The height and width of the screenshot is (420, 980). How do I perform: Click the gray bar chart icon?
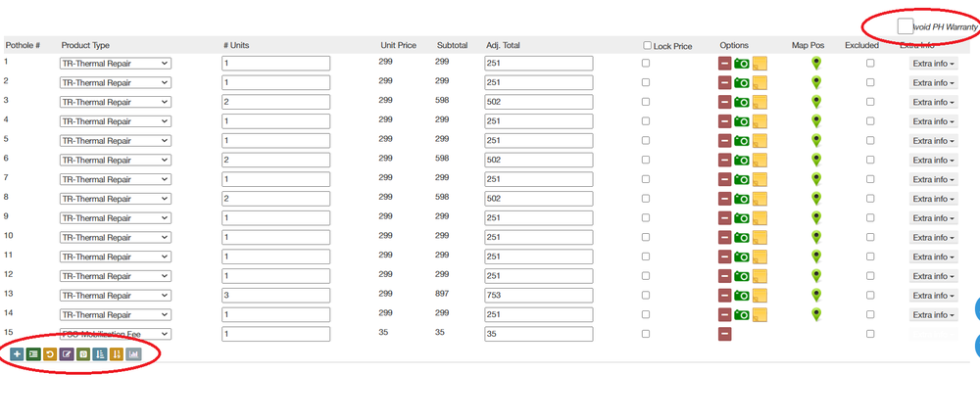tap(133, 353)
